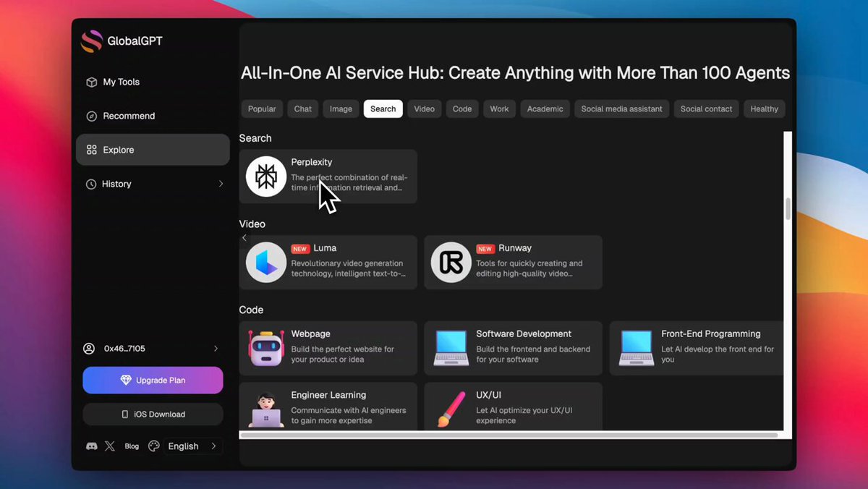Open My Tools in sidebar
This screenshot has height=489, width=868.
point(153,82)
